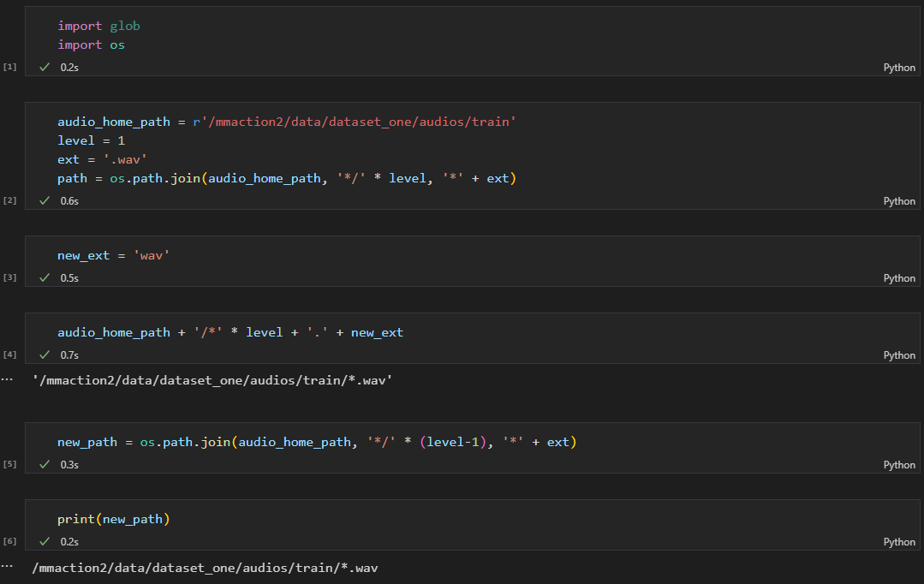Select the Python language label on the first cell
The height and width of the screenshot is (584, 924).
tap(898, 67)
